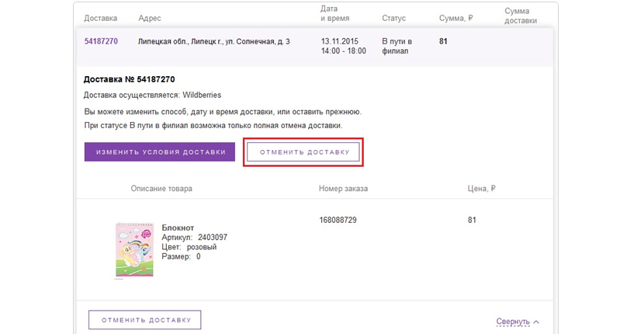
Task: Select the Адрес column header
Action: (x=149, y=18)
